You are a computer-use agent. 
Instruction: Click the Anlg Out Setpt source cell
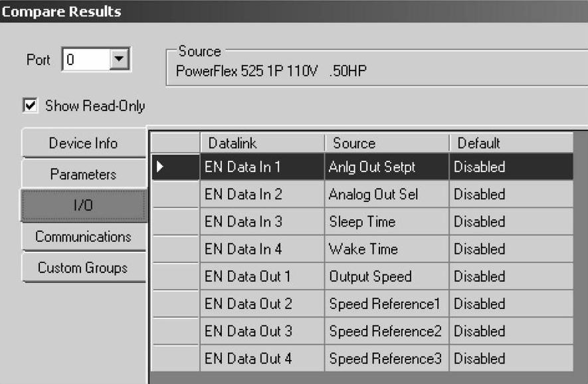pos(387,167)
